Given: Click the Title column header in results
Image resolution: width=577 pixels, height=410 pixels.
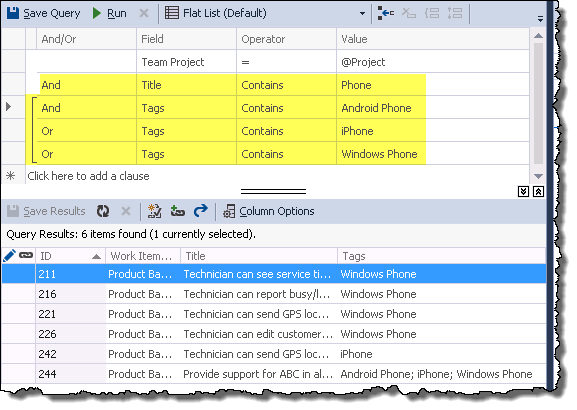Looking at the screenshot, I should point(259,256).
